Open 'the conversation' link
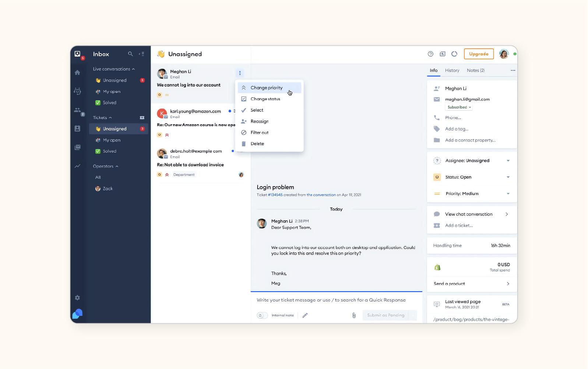 (321, 195)
